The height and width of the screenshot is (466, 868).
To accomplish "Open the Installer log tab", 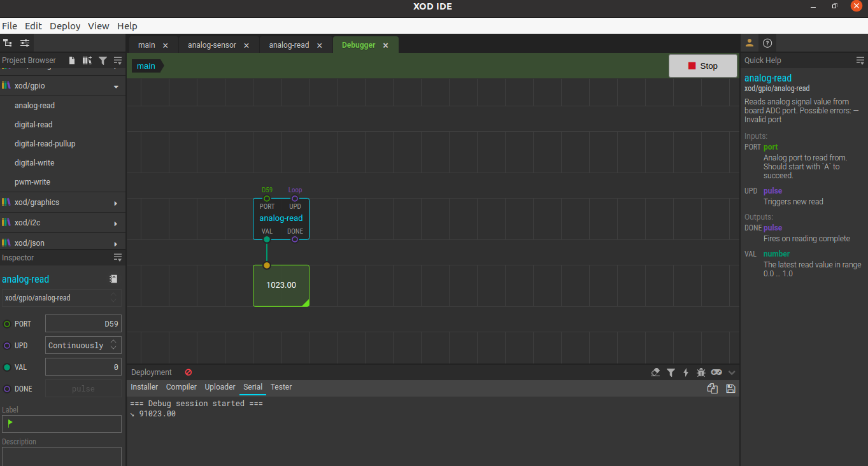I will (x=145, y=387).
